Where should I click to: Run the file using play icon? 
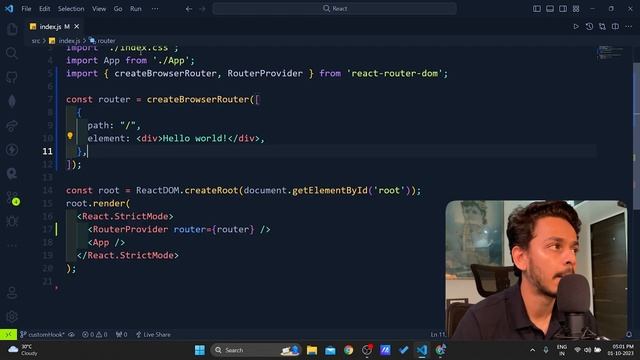(x=576, y=27)
